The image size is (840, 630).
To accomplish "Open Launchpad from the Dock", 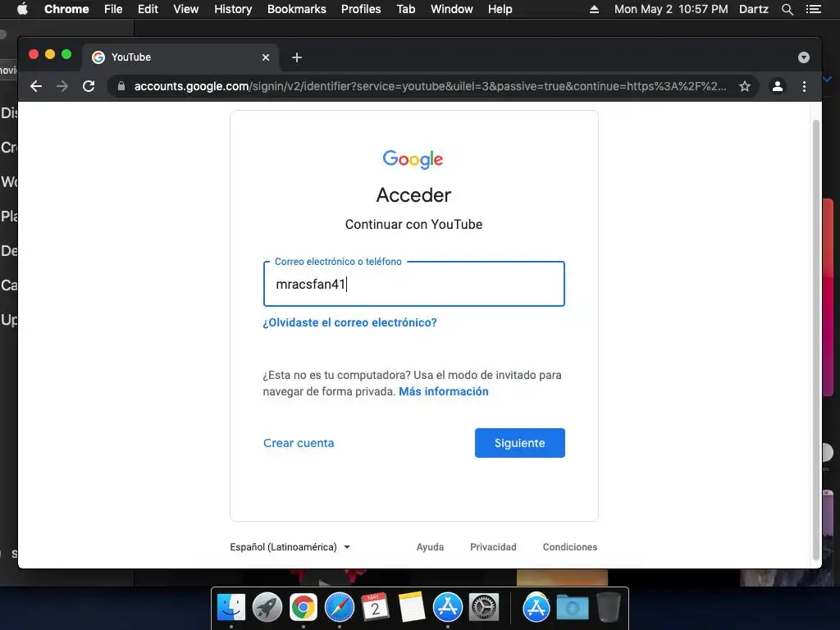I will click(x=267, y=607).
